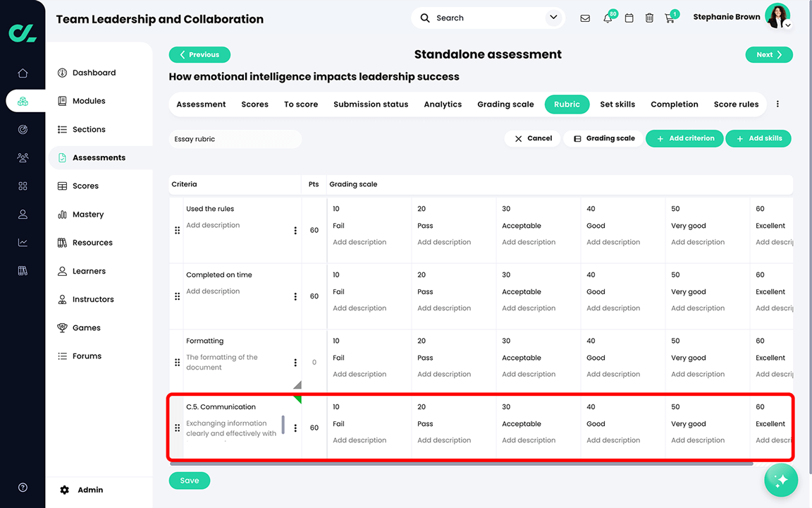Open notifications bell with 80 badge
812x508 pixels.
click(x=608, y=18)
